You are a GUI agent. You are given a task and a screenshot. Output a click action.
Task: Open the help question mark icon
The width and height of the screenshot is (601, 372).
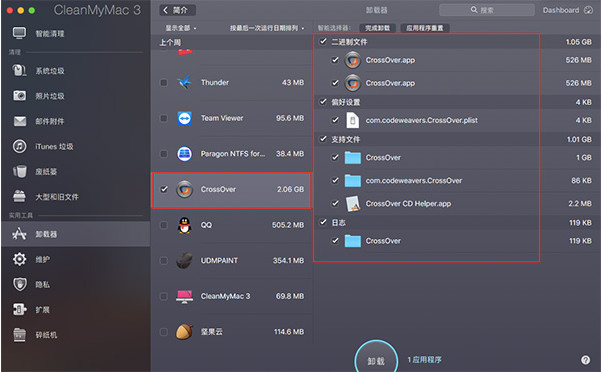pos(585,360)
